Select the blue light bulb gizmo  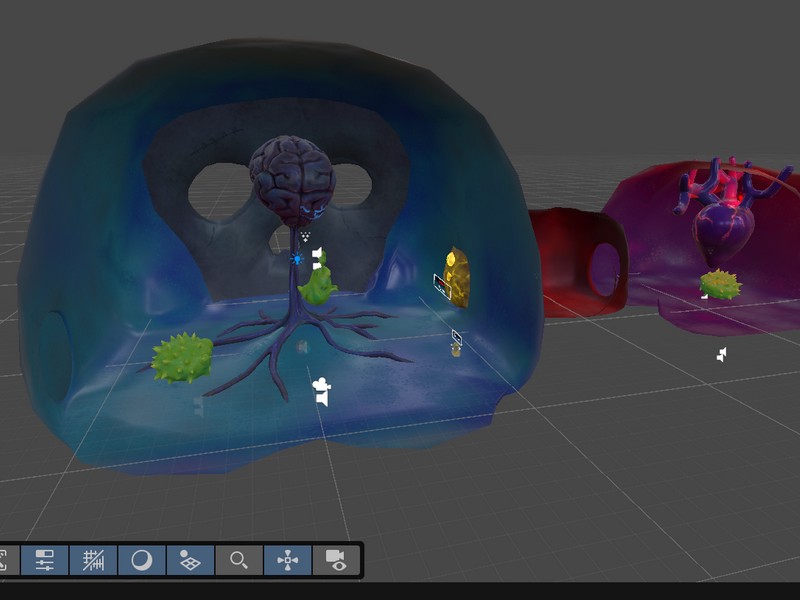(296, 259)
